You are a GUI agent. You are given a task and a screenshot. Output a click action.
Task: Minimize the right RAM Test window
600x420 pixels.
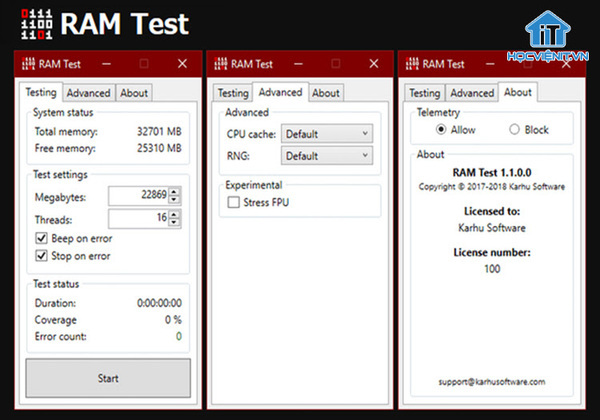pos(490,64)
